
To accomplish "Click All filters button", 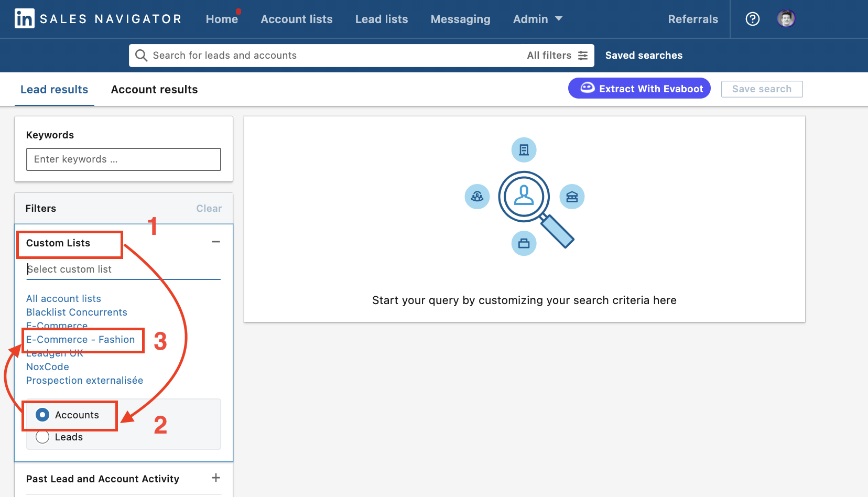I will [x=557, y=56].
